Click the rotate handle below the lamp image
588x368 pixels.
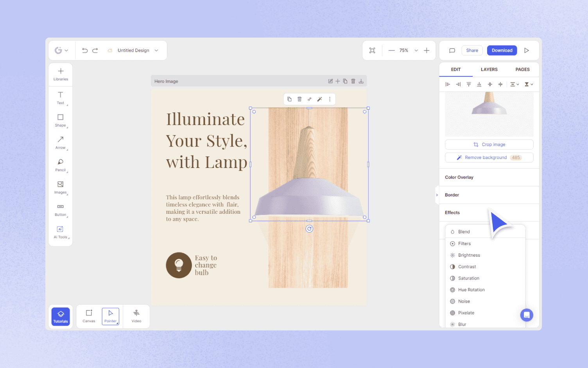tap(309, 229)
